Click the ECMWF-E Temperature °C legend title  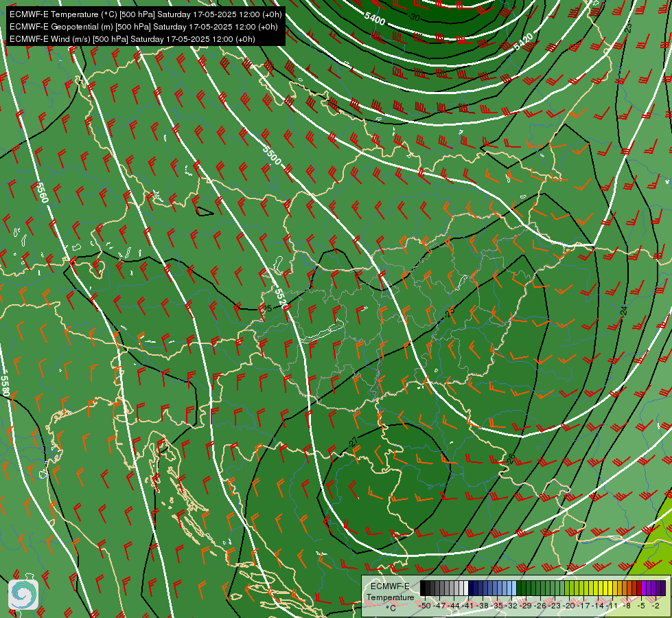click(390, 597)
